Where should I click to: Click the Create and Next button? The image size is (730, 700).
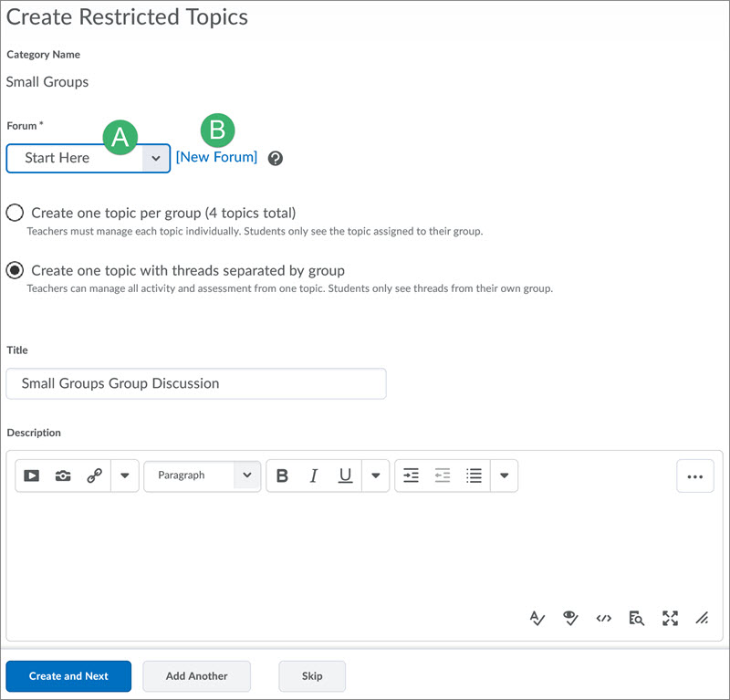click(x=68, y=675)
